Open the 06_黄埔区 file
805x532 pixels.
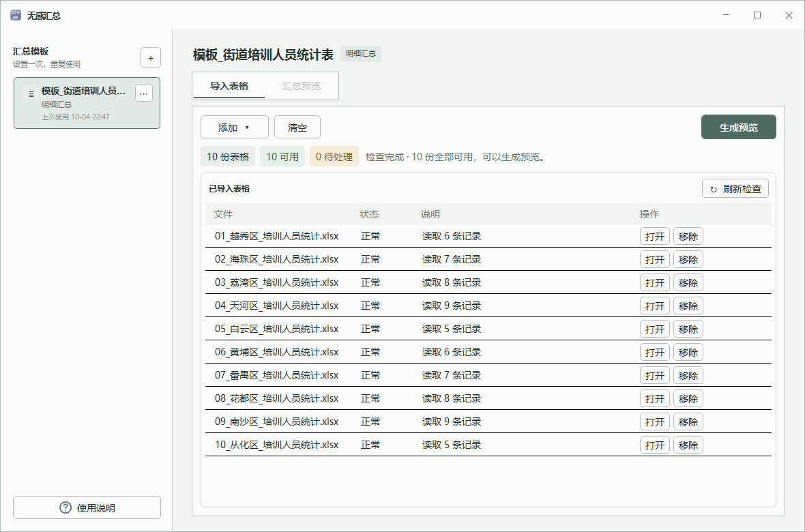[x=655, y=352]
